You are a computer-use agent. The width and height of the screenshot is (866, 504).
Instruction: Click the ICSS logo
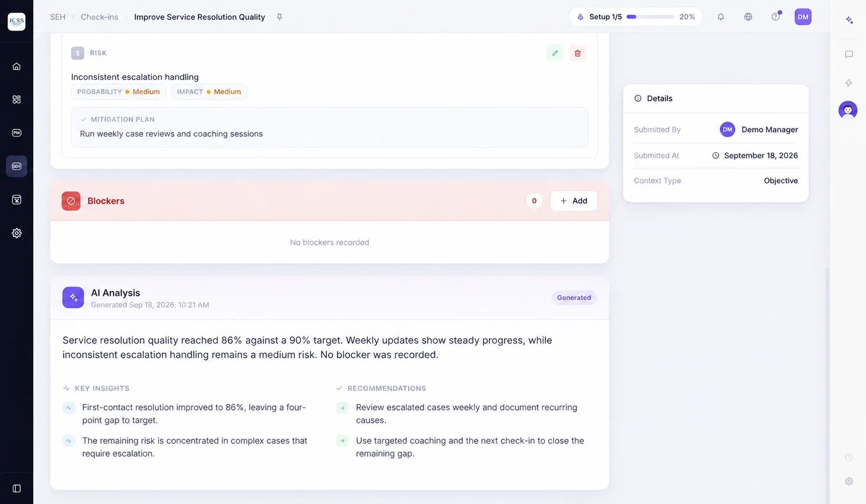[16, 21]
